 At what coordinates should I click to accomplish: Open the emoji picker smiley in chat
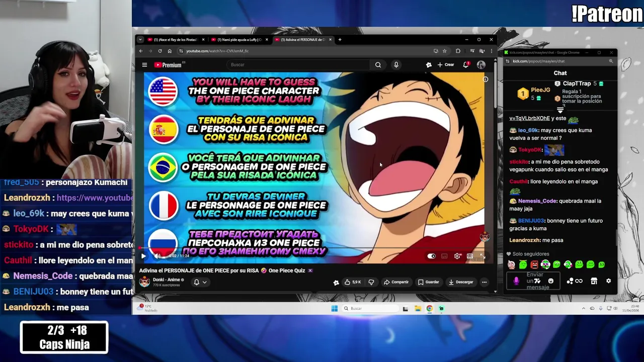[x=551, y=281]
